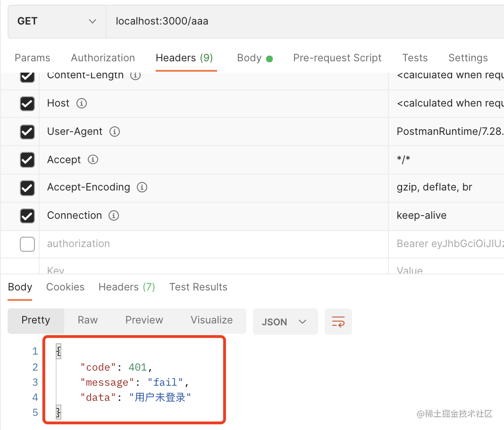
Task: Click the info icon next to Connection
Action: pos(114,215)
